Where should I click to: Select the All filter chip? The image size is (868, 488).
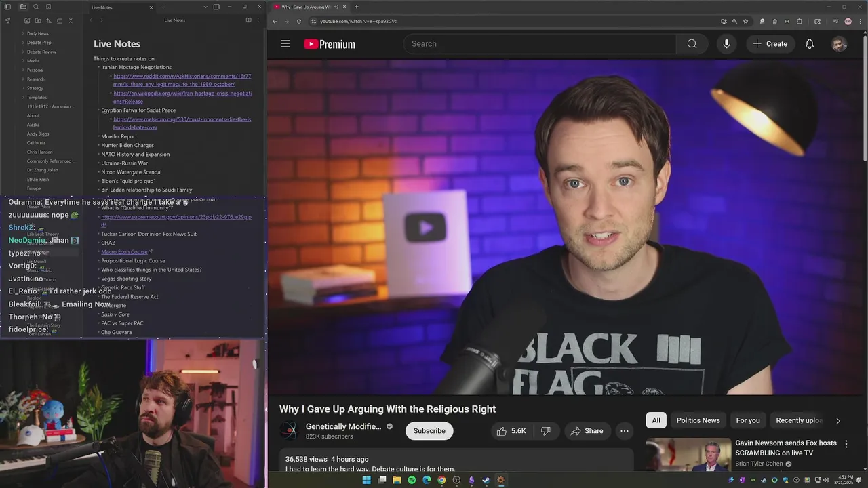[656, 420]
